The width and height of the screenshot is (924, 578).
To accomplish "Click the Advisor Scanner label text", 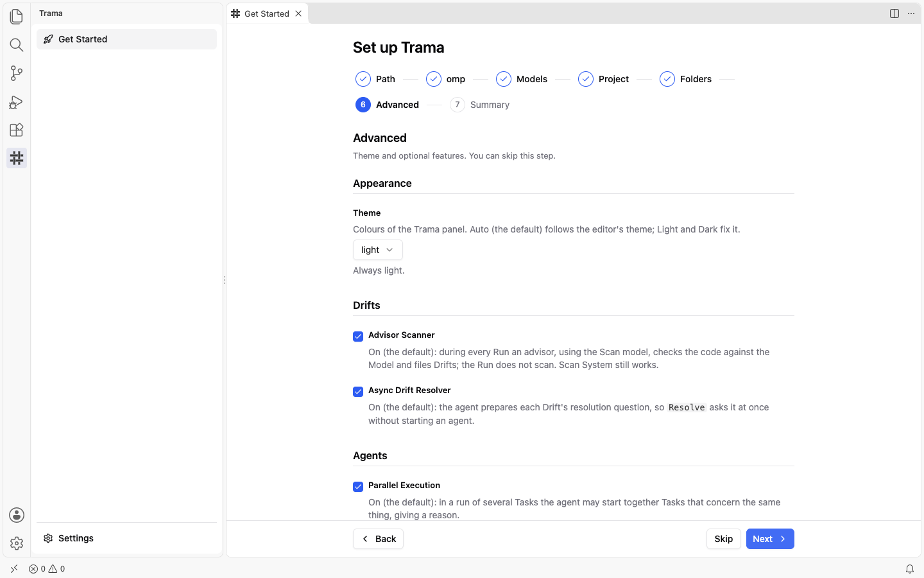I will pyautogui.click(x=402, y=335).
